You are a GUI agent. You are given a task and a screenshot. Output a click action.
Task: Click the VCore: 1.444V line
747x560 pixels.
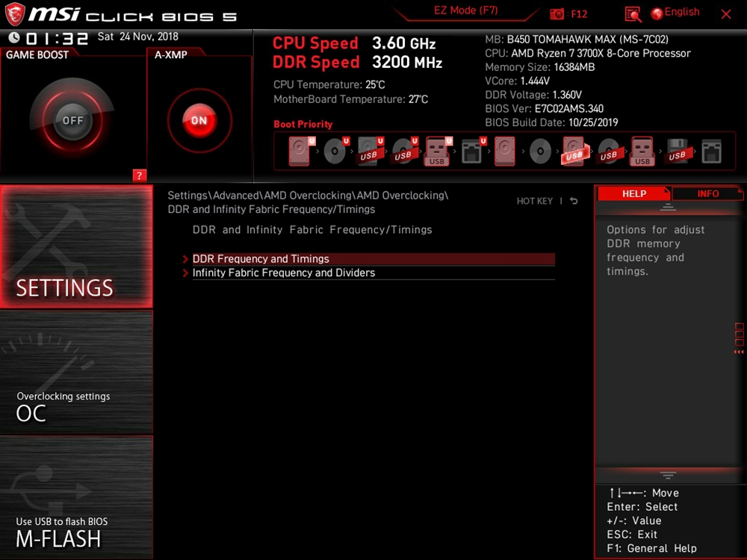[x=518, y=81]
